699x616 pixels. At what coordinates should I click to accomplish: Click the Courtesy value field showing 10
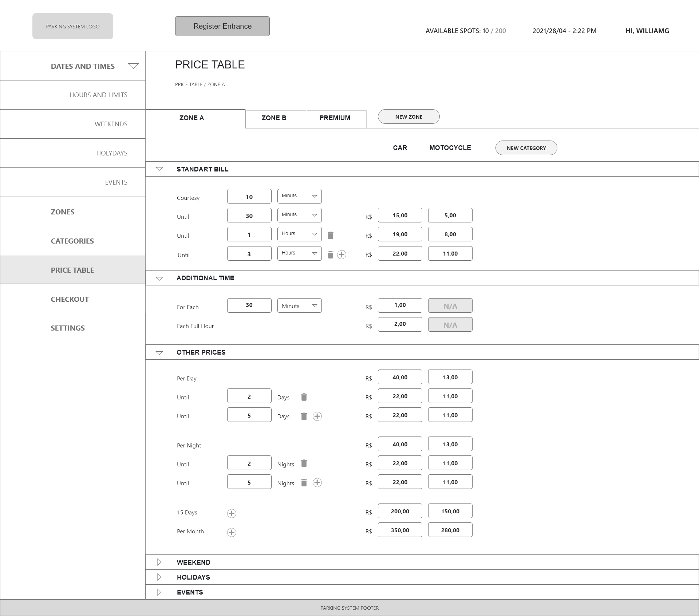click(x=249, y=196)
